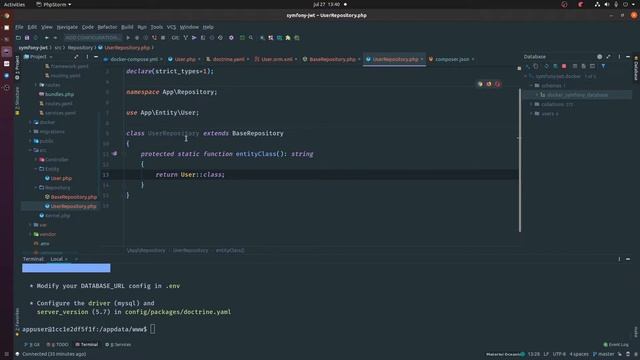Open the Local terminal tab
Image resolution: width=640 pixels, height=360 pixels.
pyautogui.click(x=56, y=259)
